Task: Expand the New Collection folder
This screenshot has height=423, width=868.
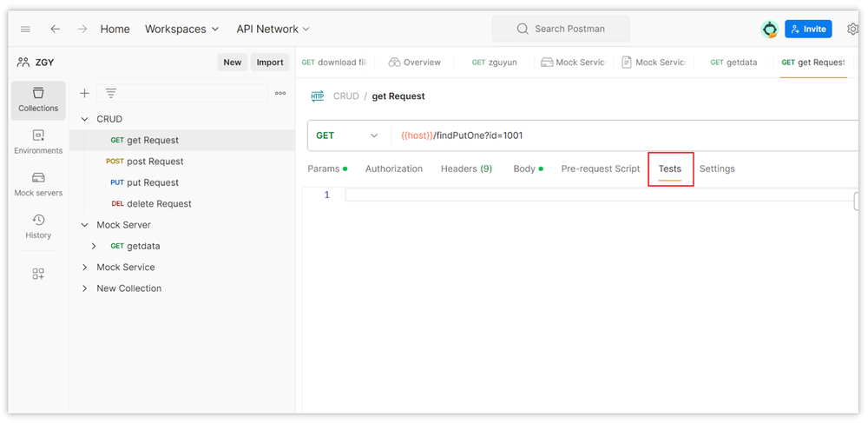Action: [x=85, y=288]
